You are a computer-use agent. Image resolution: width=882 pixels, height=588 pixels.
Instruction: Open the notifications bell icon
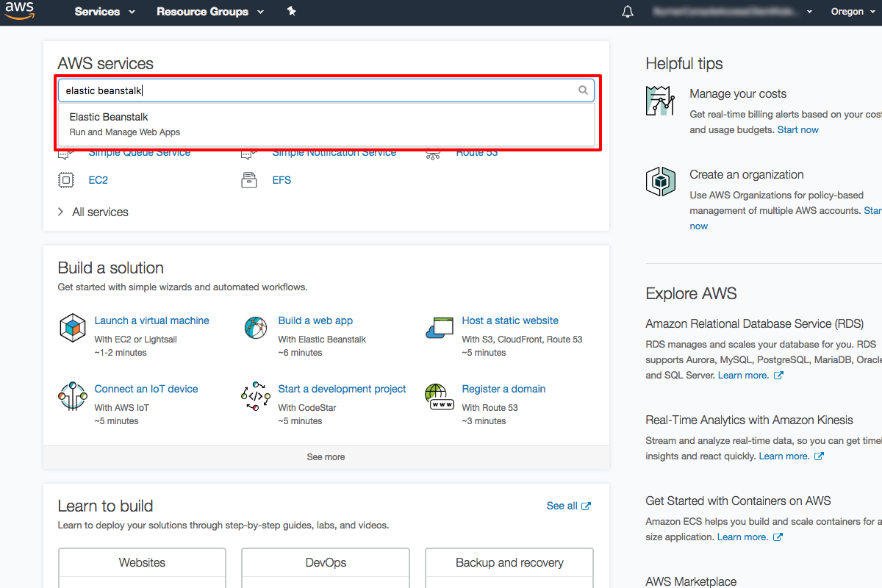(627, 11)
